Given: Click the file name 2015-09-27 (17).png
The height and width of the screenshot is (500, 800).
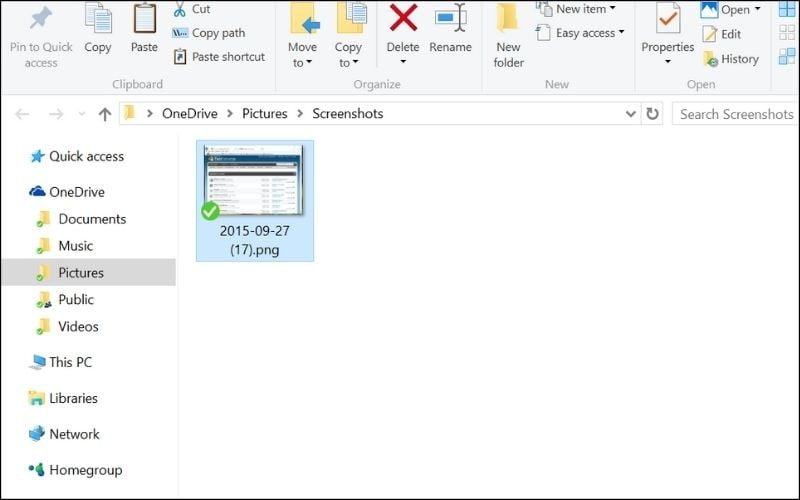Looking at the screenshot, I should click(255, 240).
